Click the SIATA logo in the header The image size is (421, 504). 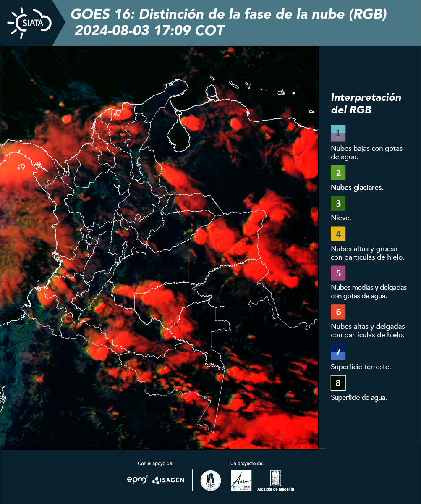pos(29,22)
